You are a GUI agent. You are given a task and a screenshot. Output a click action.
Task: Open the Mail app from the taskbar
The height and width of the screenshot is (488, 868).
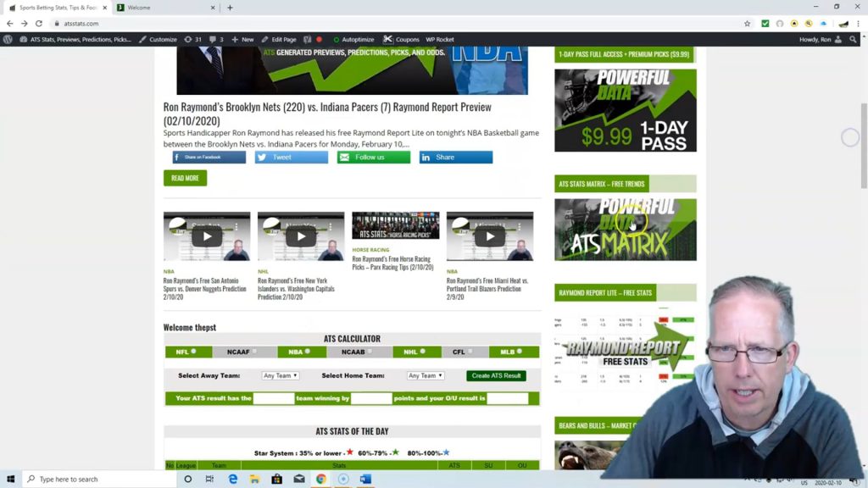299,479
